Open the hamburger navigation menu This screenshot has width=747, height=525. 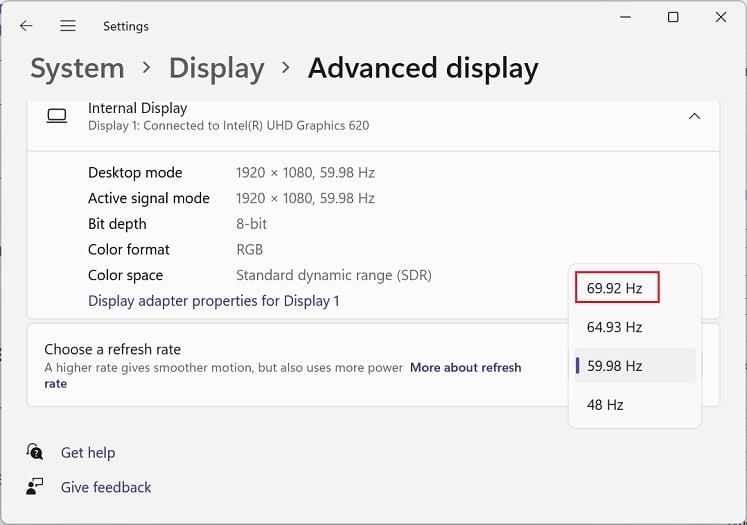click(x=68, y=25)
